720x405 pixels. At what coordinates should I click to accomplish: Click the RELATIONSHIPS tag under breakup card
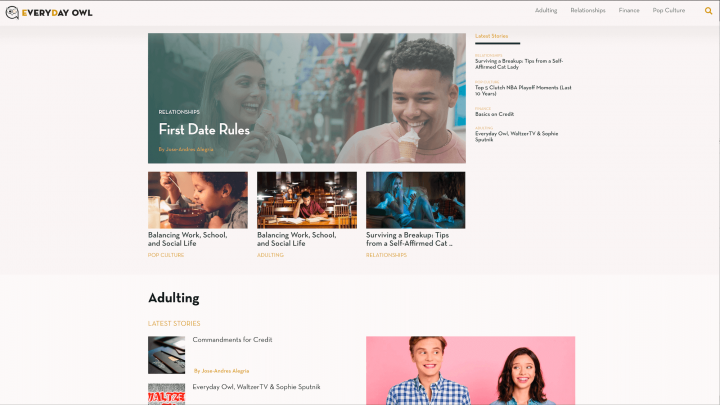[386, 255]
